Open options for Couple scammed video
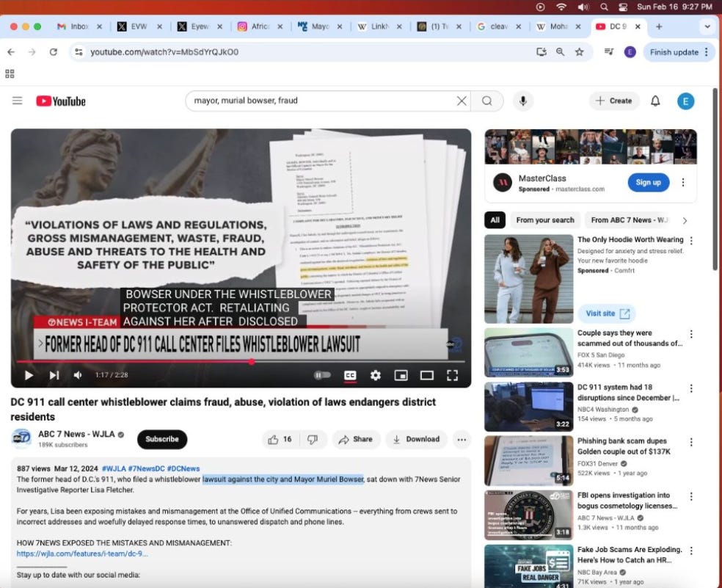This screenshot has height=588, width=722. 691,334
